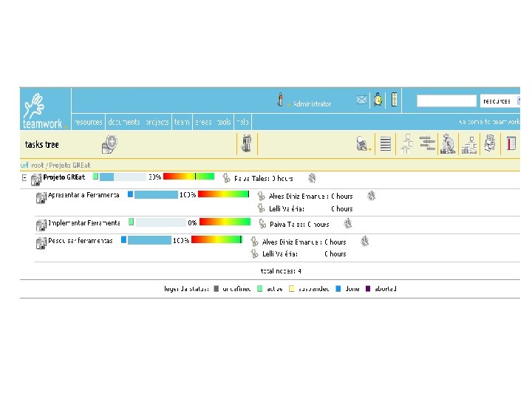Open the team menu
Image resolution: width=532 pixels, height=399 pixels.
pyautogui.click(x=182, y=122)
